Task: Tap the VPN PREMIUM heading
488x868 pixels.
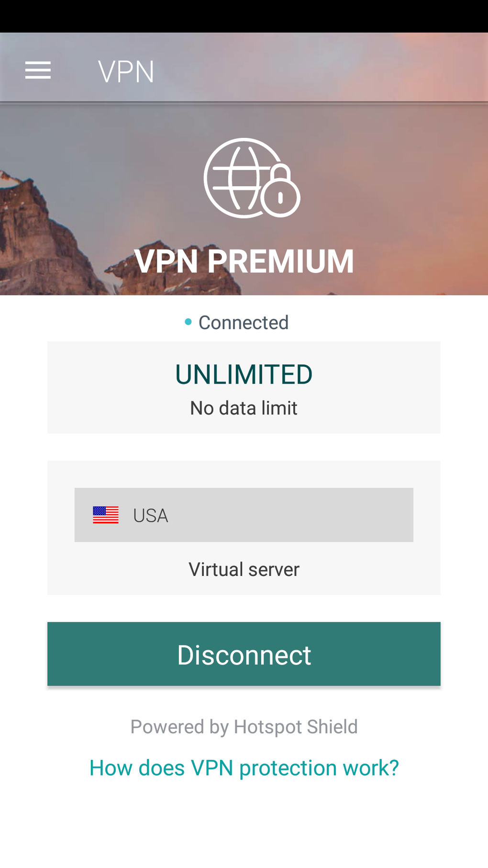Action: 244,261
